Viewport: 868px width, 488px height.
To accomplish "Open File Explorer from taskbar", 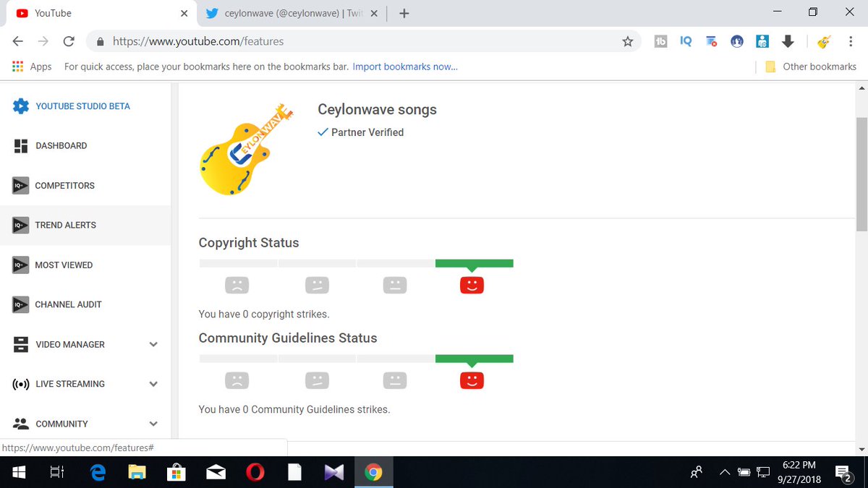I will coord(137,472).
